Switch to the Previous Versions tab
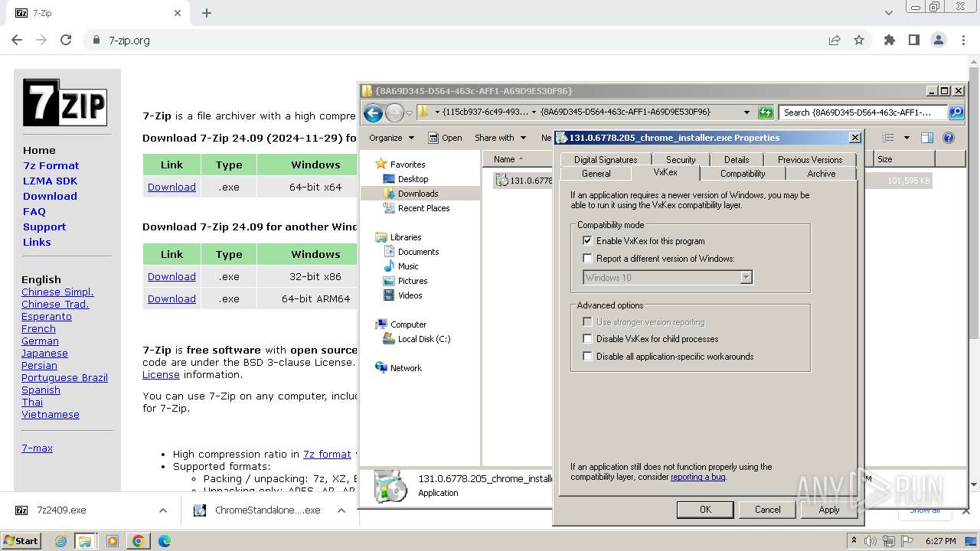The height and width of the screenshot is (551, 980). [x=810, y=160]
